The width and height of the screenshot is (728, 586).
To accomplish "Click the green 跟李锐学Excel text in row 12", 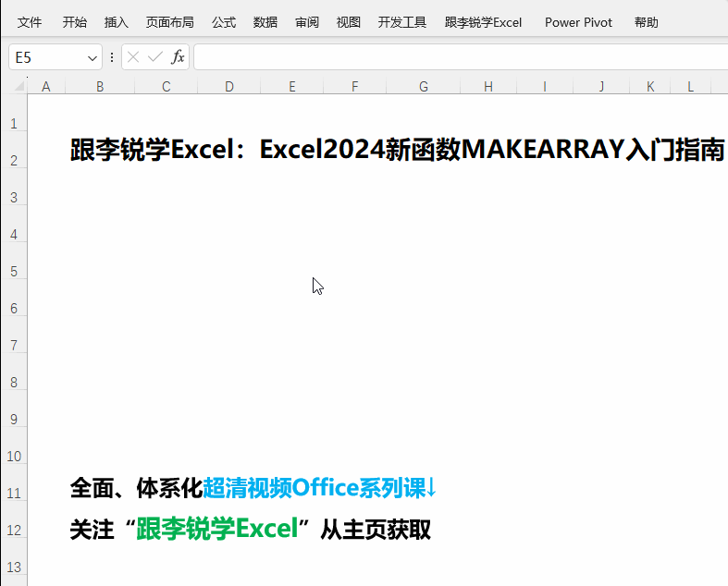I will (217, 529).
